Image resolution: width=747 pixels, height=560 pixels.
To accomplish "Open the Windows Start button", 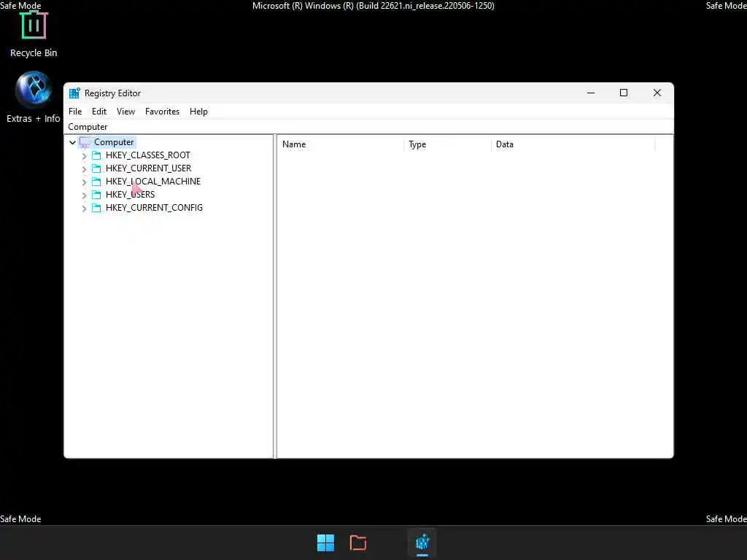I will (325, 542).
